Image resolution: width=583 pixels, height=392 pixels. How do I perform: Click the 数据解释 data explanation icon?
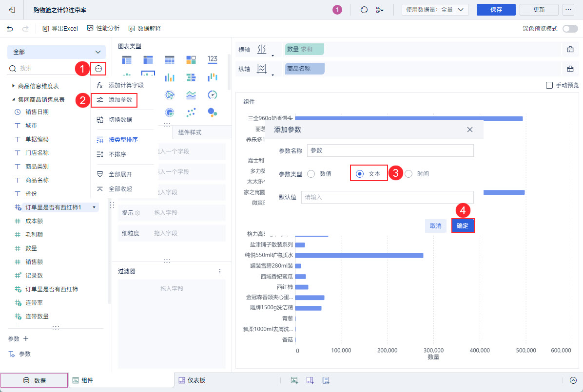(x=132, y=29)
